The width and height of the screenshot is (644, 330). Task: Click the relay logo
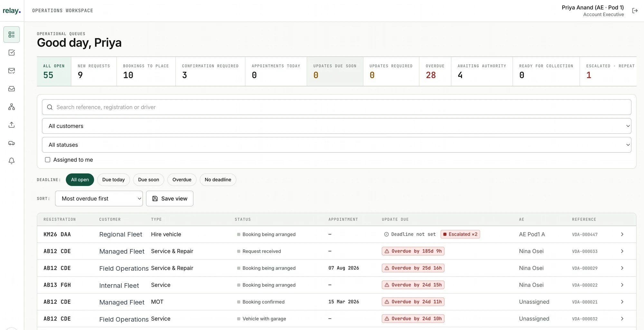[12, 11]
